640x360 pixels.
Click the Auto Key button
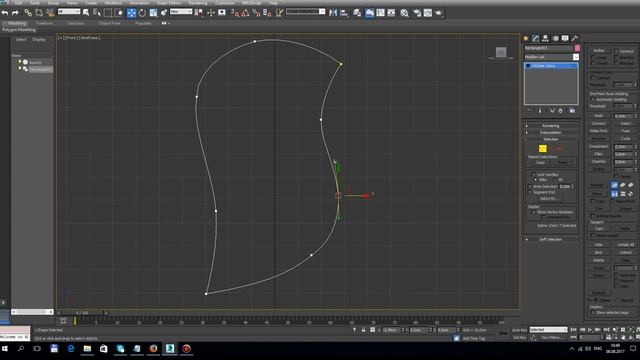[520, 330]
